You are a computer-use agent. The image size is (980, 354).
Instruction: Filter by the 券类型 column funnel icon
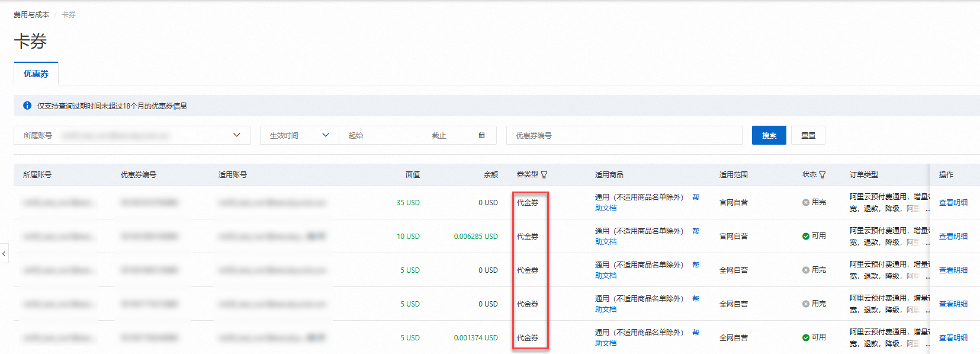[544, 174]
